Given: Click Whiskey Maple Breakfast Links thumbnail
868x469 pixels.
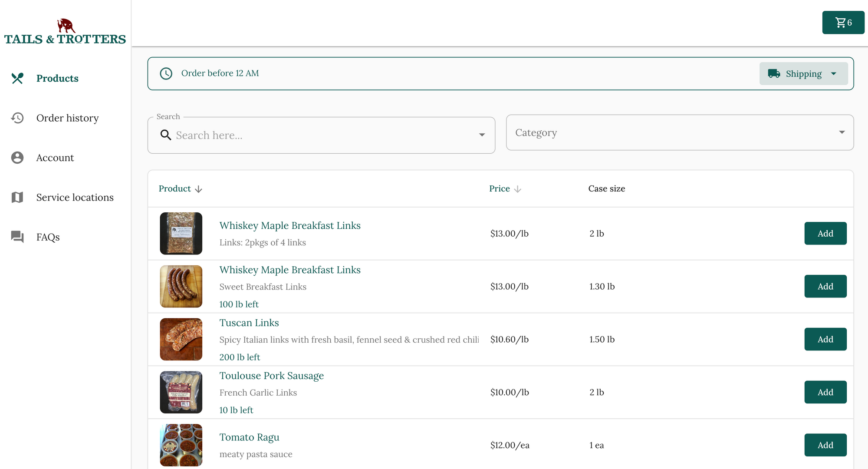Looking at the screenshot, I should click(x=181, y=233).
